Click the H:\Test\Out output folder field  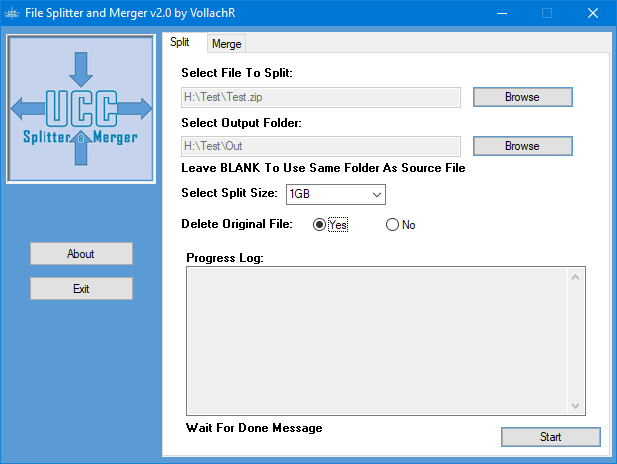(x=321, y=146)
